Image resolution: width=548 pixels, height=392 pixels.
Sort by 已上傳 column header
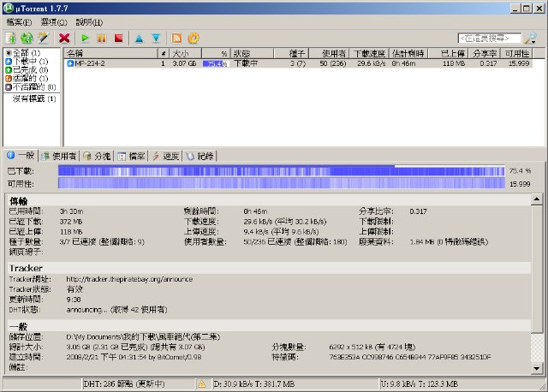[x=448, y=53]
